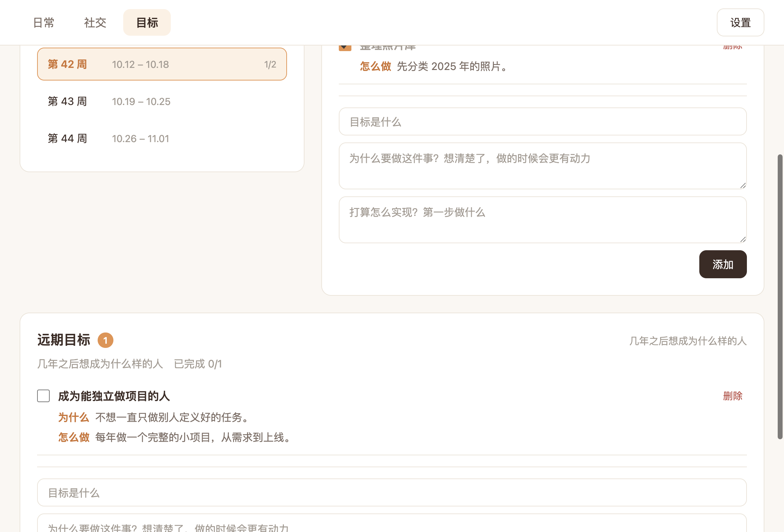
Task: Click the page vertical scrollbar
Action: [780, 296]
